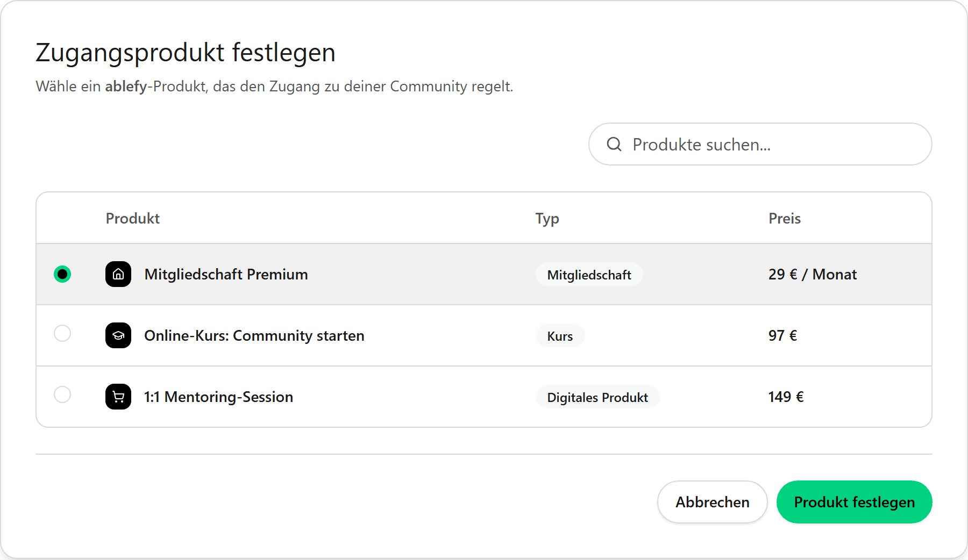Click the cart icon for Mentoring-Session
The width and height of the screenshot is (968, 560).
tap(118, 397)
